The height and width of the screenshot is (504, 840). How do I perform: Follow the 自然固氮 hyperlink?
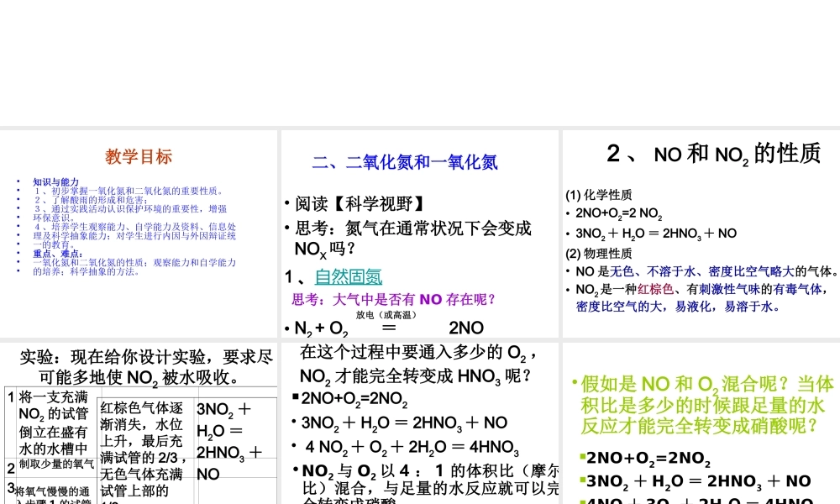point(349,277)
